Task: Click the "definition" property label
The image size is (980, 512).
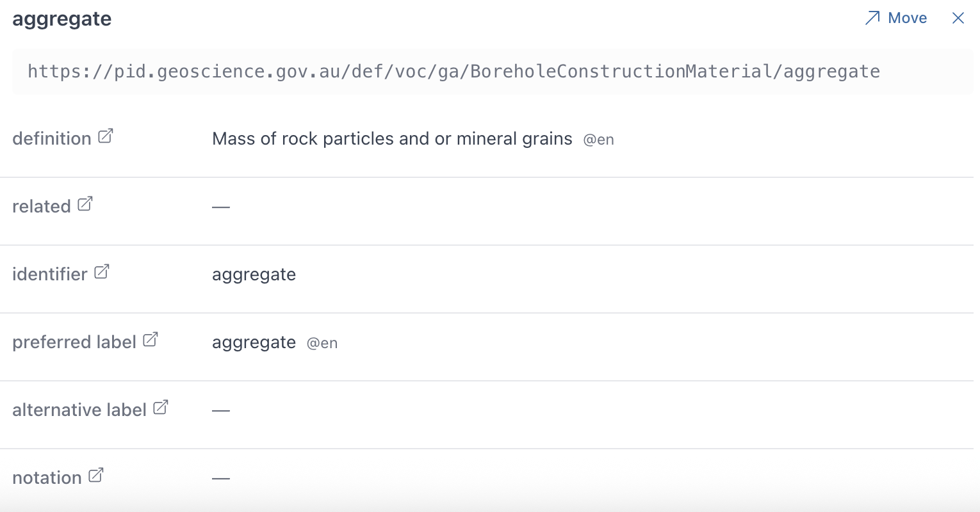Action: coord(52,139)
